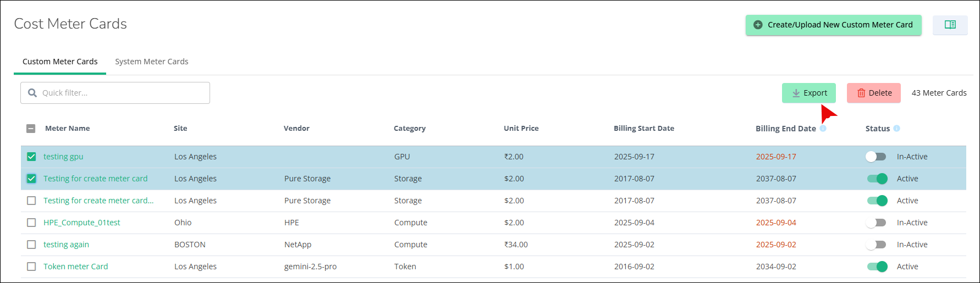
Task: Click the book icon button at top right
Action: pos(950,25)
